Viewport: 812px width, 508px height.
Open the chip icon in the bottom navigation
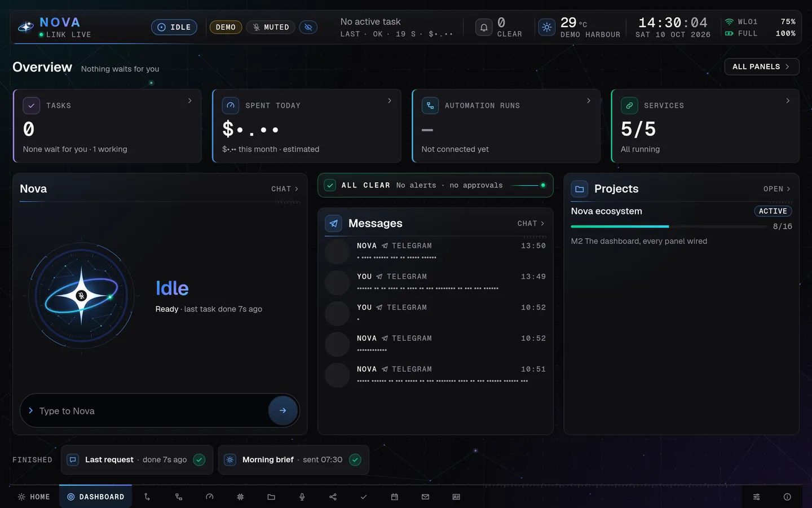coord(240,497)
